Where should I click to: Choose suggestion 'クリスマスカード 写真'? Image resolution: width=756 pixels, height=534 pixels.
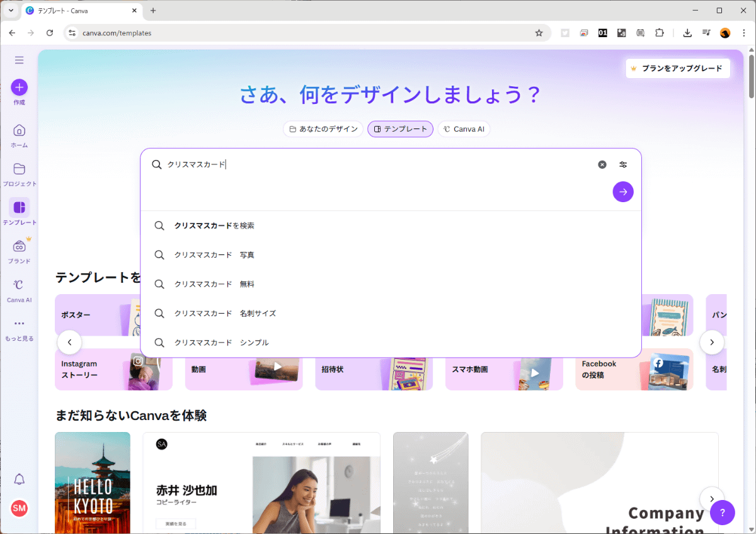point(391,255)
